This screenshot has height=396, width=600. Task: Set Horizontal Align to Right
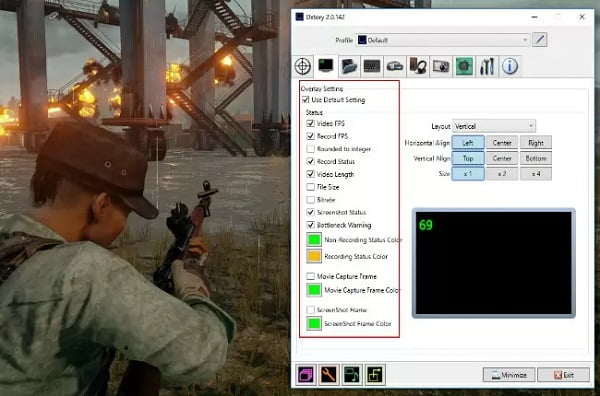pos(536,143)
